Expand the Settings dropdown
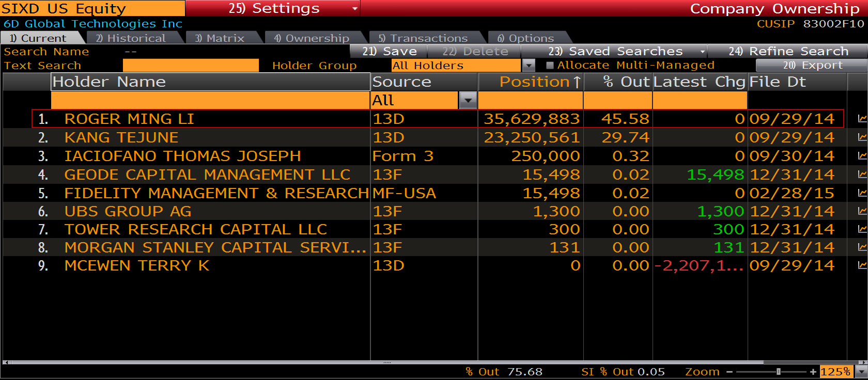 (354, 9)
